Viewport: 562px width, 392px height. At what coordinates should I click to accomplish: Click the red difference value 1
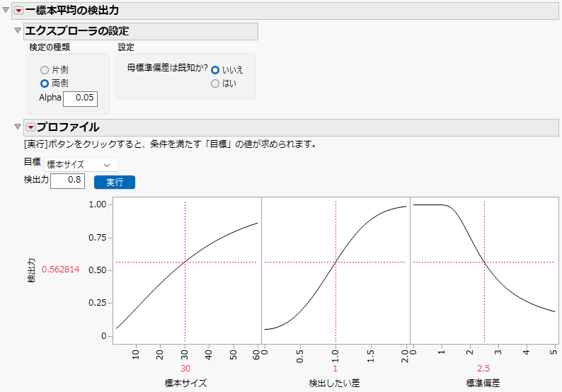pos(335,369)
